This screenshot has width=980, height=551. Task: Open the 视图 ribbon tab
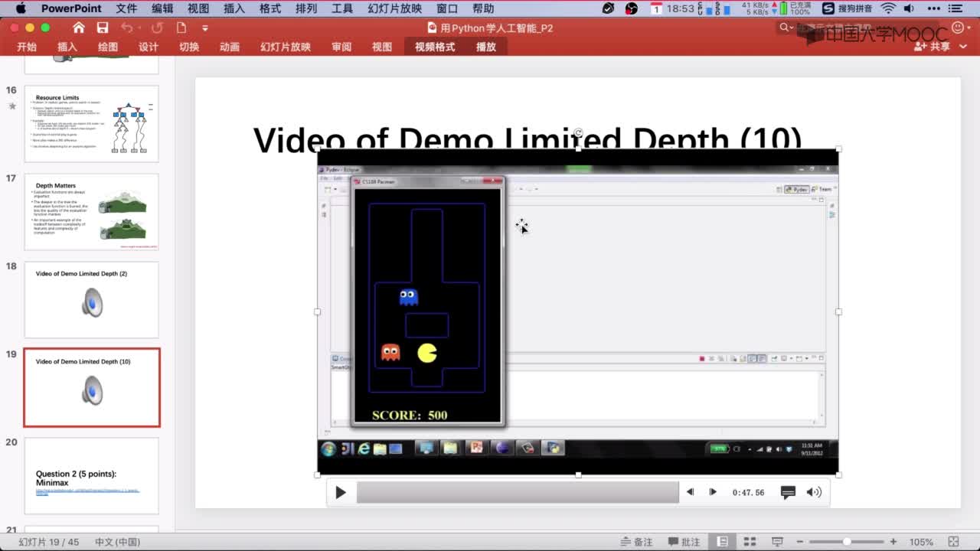click(x=382, y=47)
